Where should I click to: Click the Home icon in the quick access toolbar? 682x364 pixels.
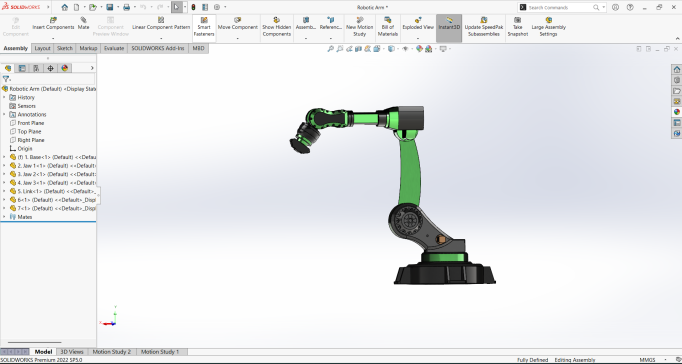[x=64, y=7]
